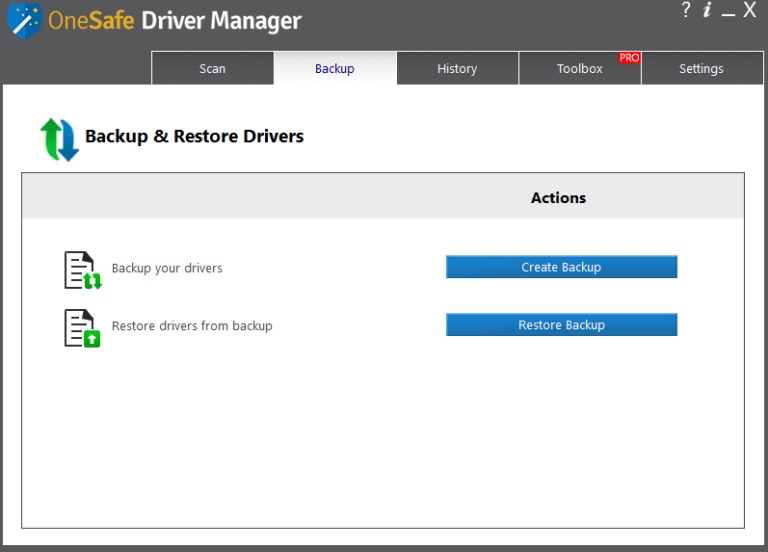Image resolution: width=768 pixels, height=552 pixels.
Task: Click the green-blue Backup & Restore arrows icon
Action: pyautogui.click(x=59, y=140)
